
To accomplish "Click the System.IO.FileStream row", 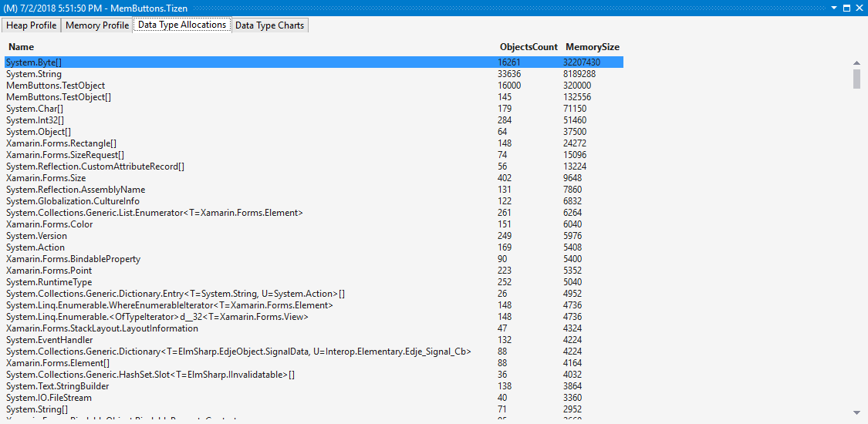I will tap(49, 398).
